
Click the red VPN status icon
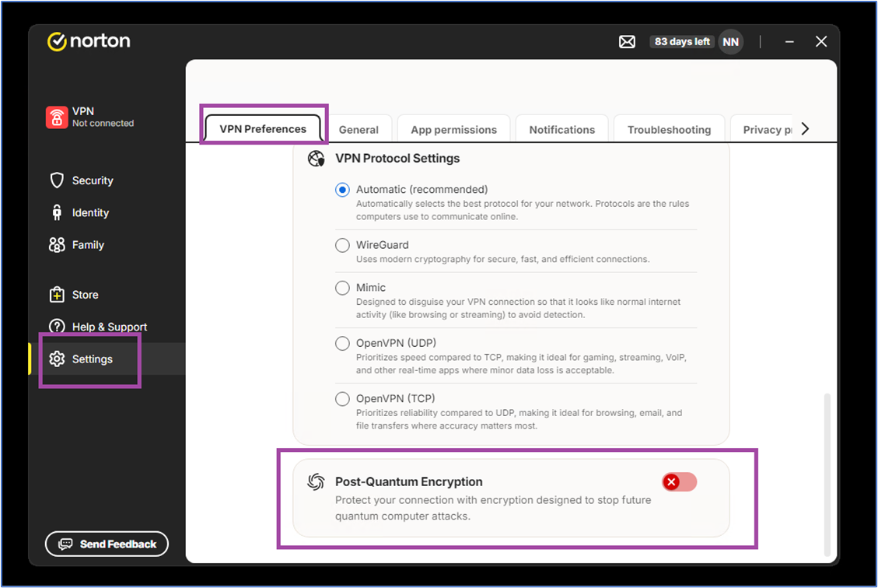coord(57,117)
